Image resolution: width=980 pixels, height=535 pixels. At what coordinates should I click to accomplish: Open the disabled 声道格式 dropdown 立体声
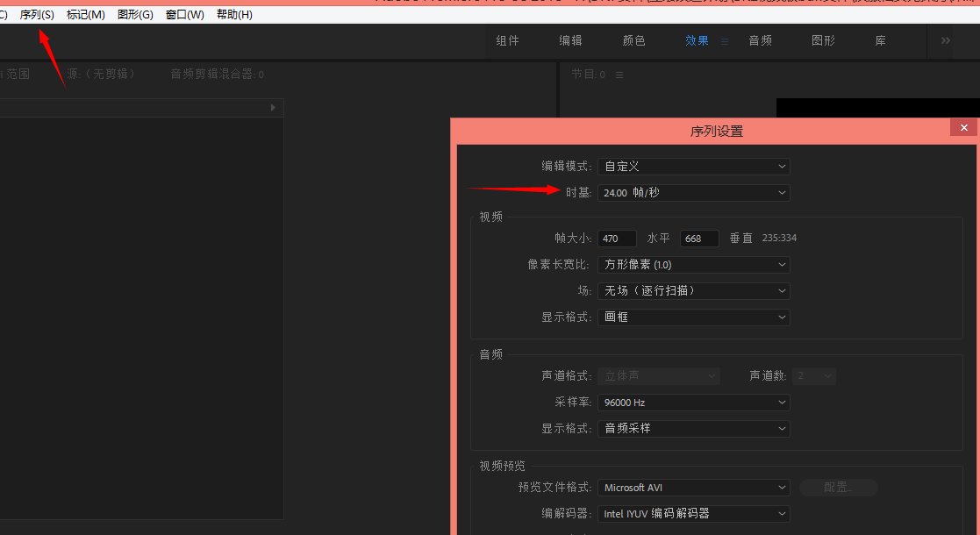pos(659,375)
